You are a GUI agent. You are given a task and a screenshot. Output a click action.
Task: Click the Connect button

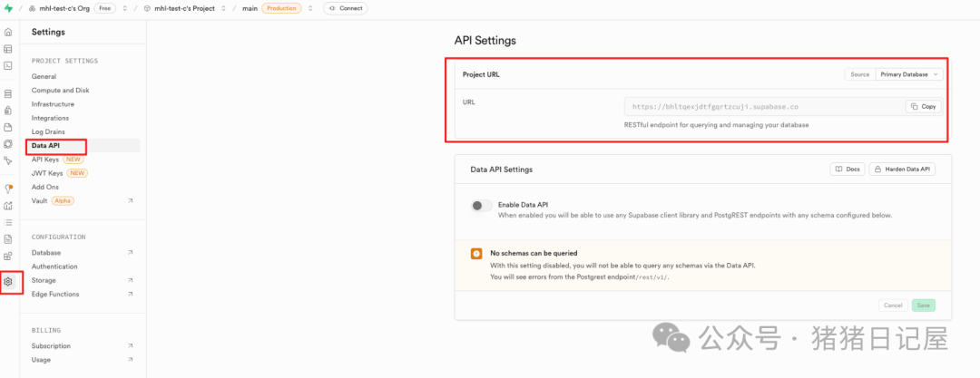click(345, 9)
